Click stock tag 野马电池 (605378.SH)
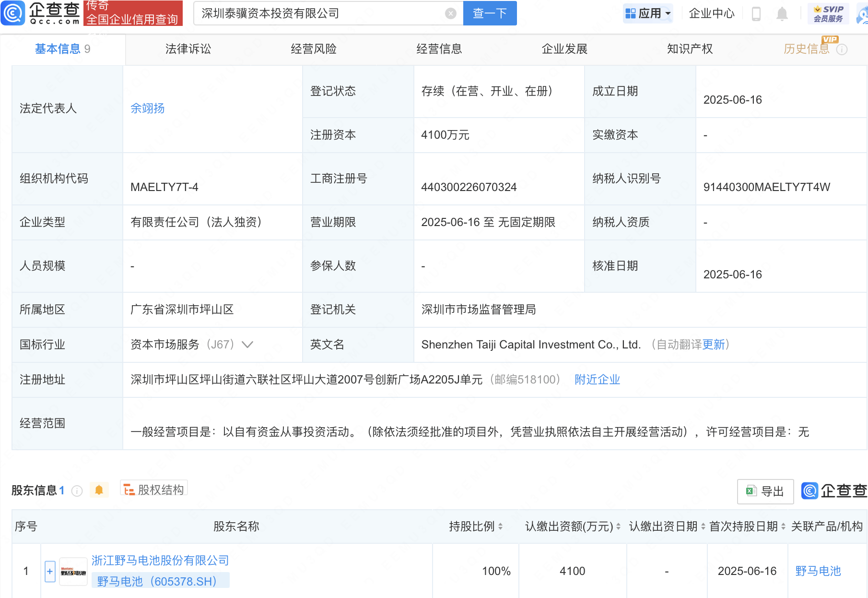Viewport: 868px width, 598px height. coord(160,581)
